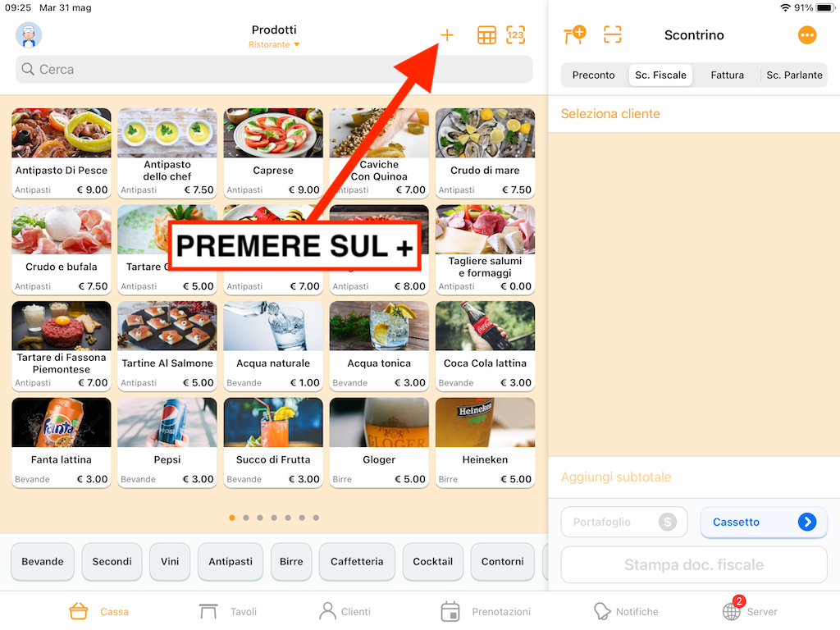This screenshot has height=630, width=840.
Task: Tap the plus icon to add product
Action: (447, 35)
